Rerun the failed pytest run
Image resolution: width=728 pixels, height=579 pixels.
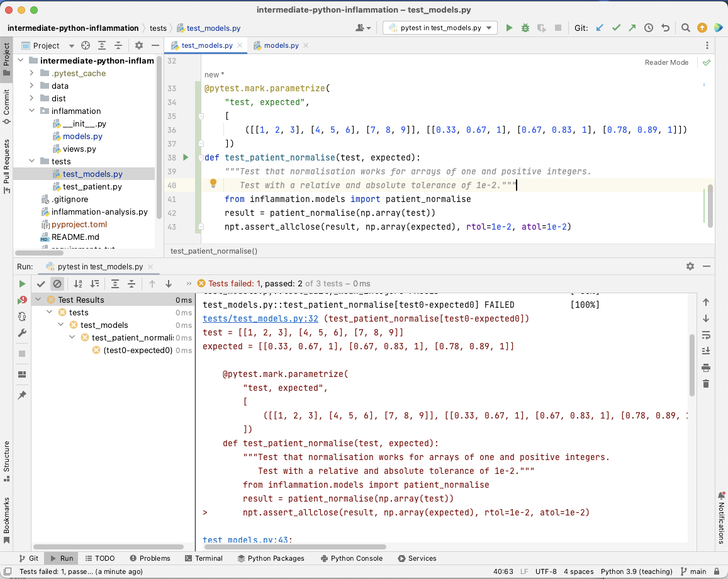click(x=21, y=283)
